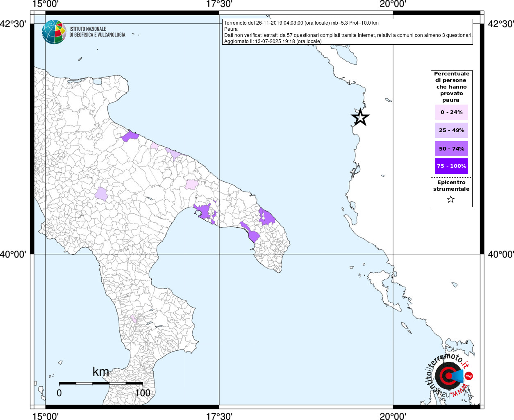Click the Paura label in info box
Viewport: 514px width, 420px height.
click(231, 29)
